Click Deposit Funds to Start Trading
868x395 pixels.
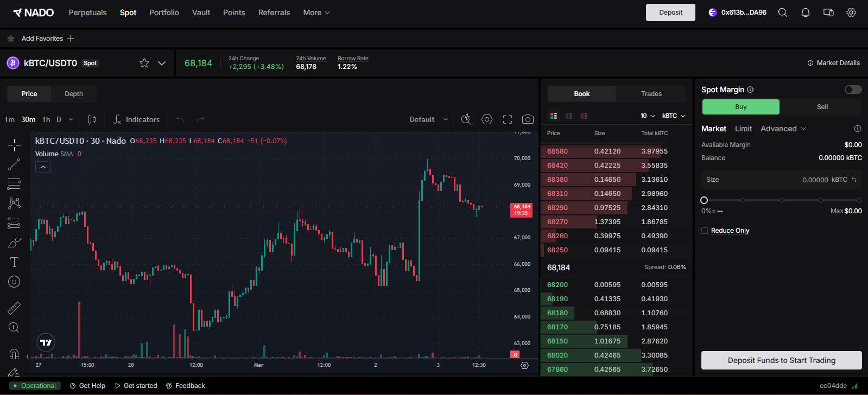pos(781,360)
